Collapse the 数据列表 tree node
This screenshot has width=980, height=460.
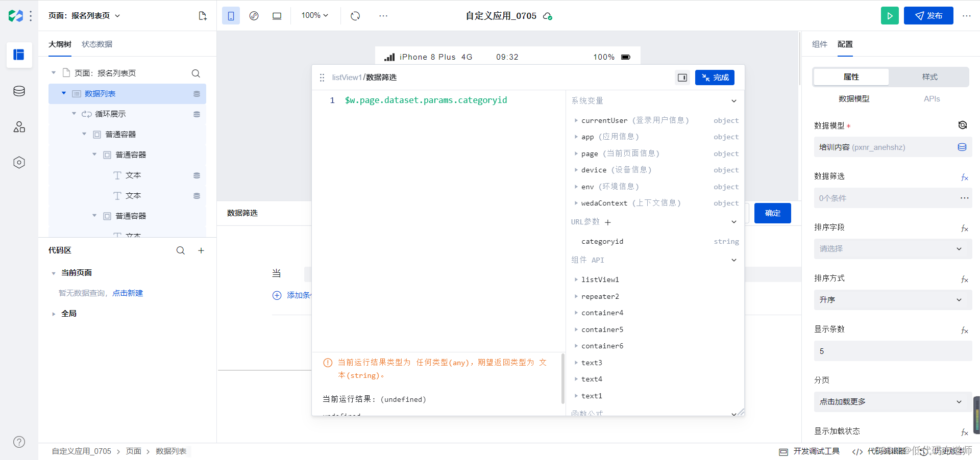coord(64,94)
